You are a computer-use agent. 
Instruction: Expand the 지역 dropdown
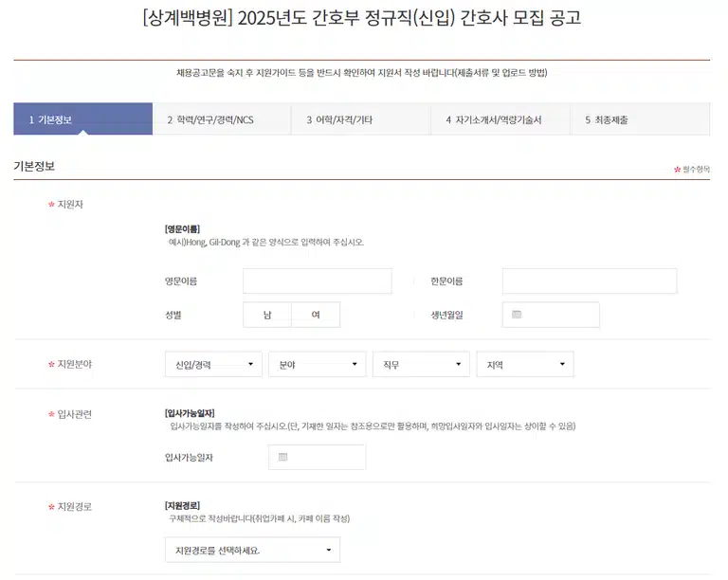pos(525,364)
